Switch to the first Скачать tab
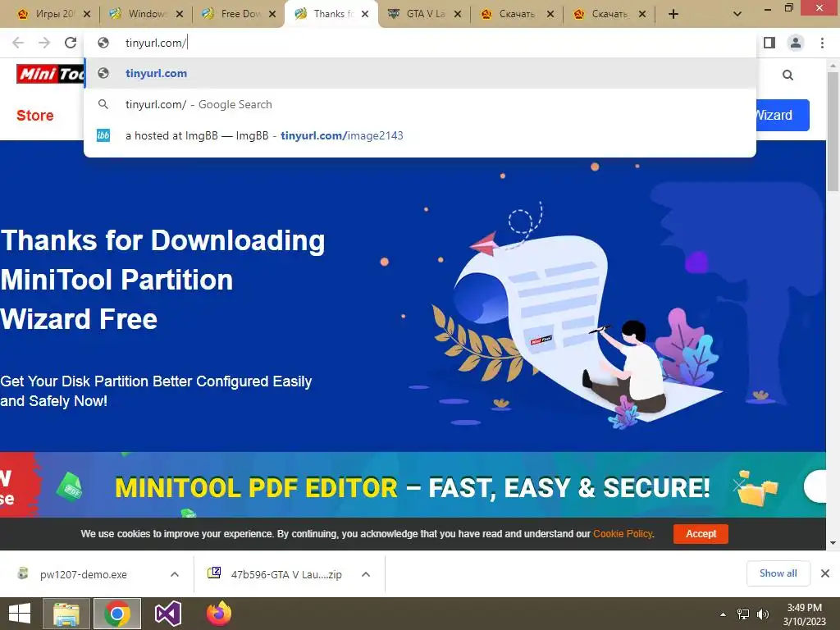This screenshot has height=630, width=840. [510, 14]
